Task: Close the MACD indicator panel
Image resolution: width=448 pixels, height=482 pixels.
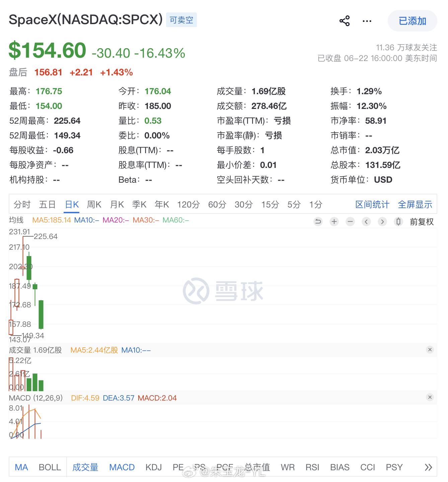Action: click(430, 397)
